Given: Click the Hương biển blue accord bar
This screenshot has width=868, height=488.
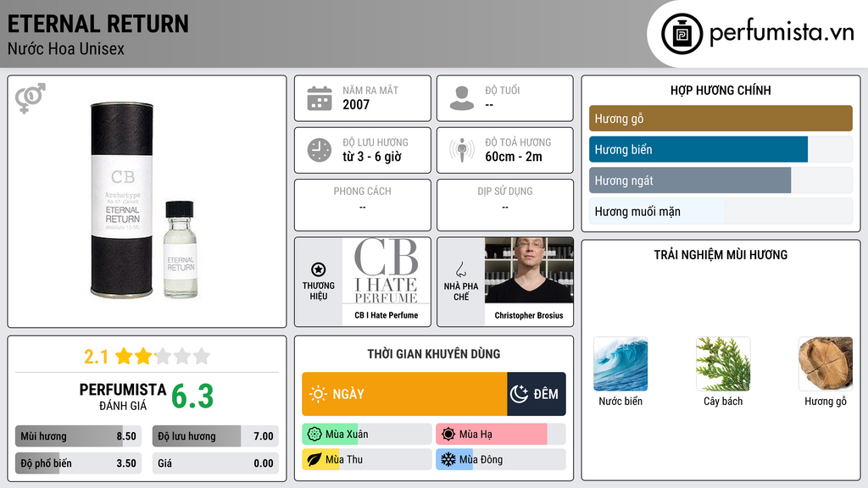Looking at the screenshot, I should pyautogui.click(x=721, y=149).
